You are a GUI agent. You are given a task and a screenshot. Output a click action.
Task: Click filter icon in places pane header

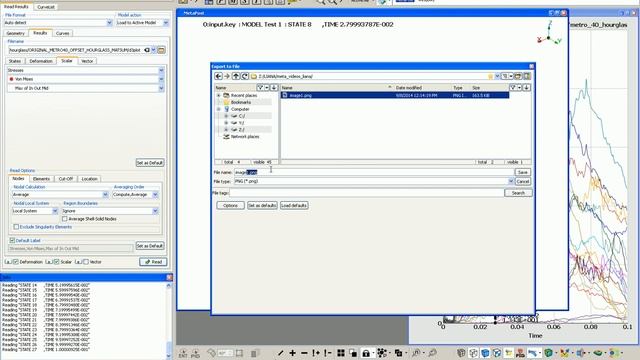tap(260, 88)
